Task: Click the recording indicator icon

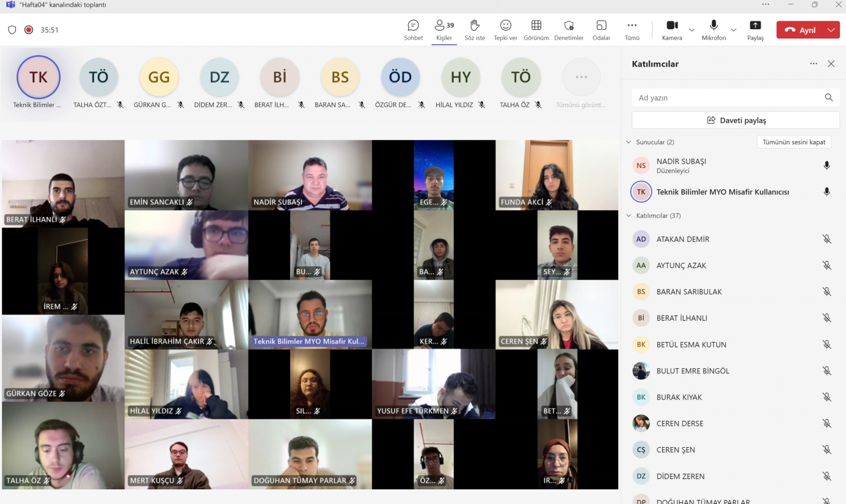Action: tap(29, 30)
